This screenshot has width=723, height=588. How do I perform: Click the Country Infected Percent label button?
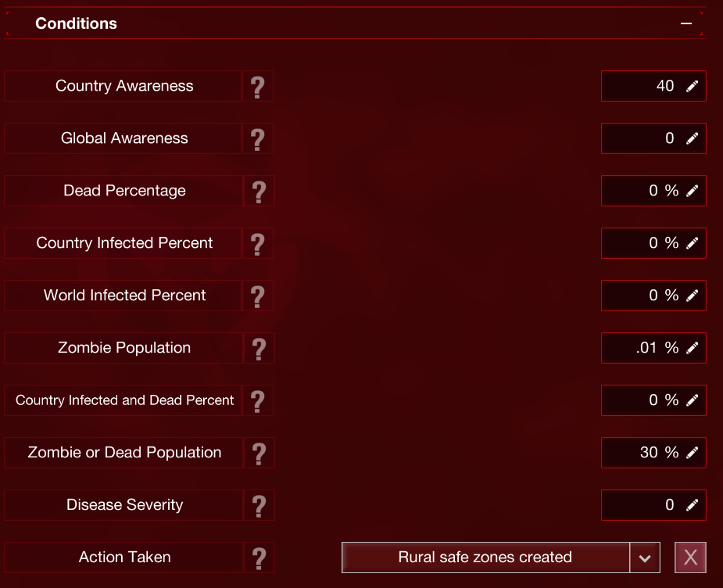coord(124,243)
